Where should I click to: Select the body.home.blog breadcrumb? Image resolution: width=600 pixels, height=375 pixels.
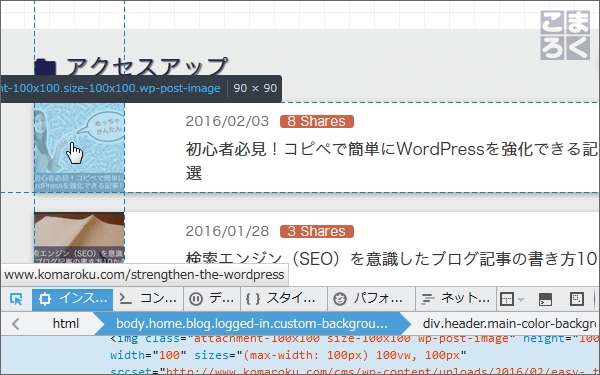[252, 324]
